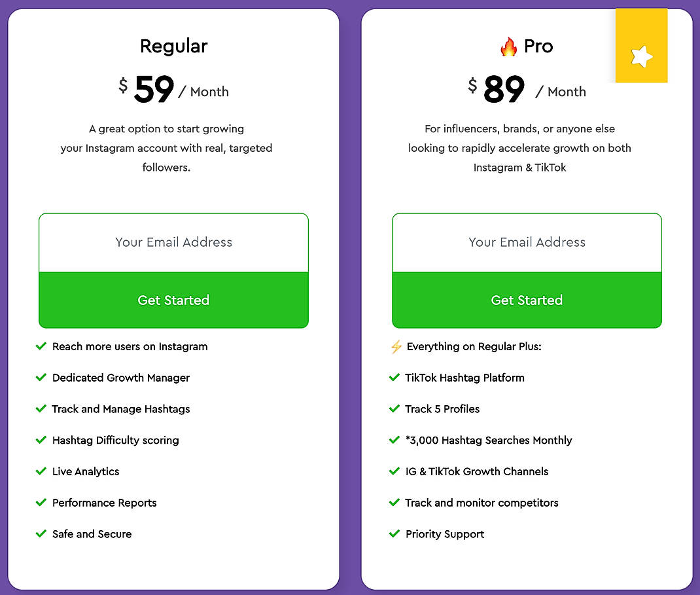Click the checkmark beside Priority Support
This screenshot has height=595, width=700.
click(394, 534)
